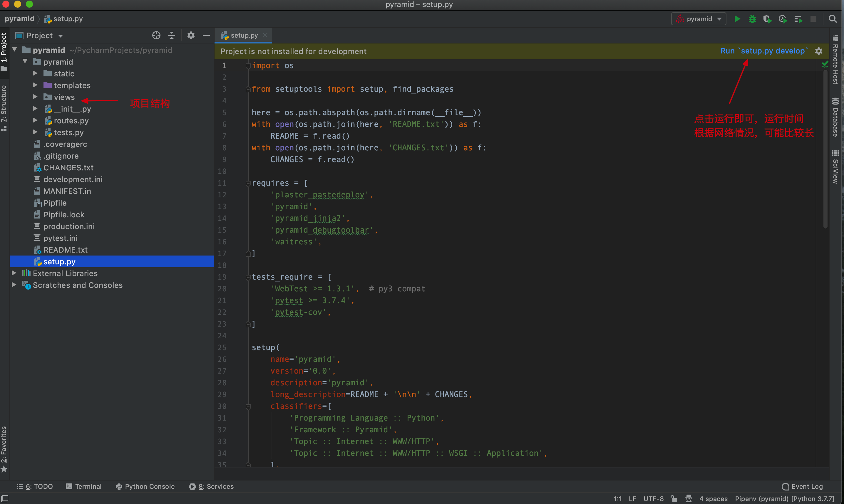This screenshot has height=504, width=844.
Task: Open notification banner settings gear
Action: coord(818,51)
